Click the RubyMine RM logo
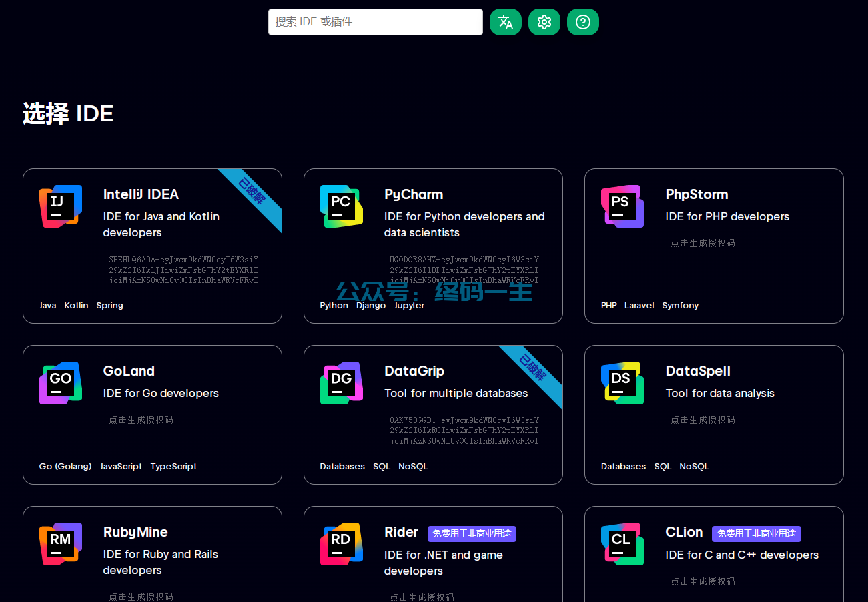Image resolution: width=868 pixels, height=602 pixels. (x=61, y=544)
